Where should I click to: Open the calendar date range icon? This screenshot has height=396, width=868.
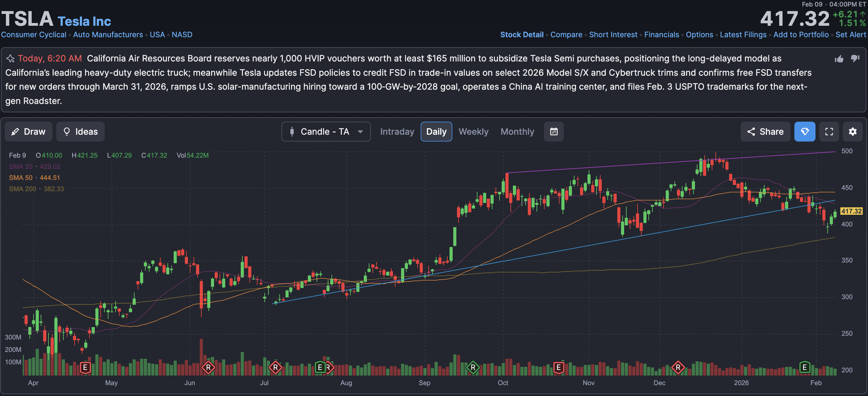(554, 132)
